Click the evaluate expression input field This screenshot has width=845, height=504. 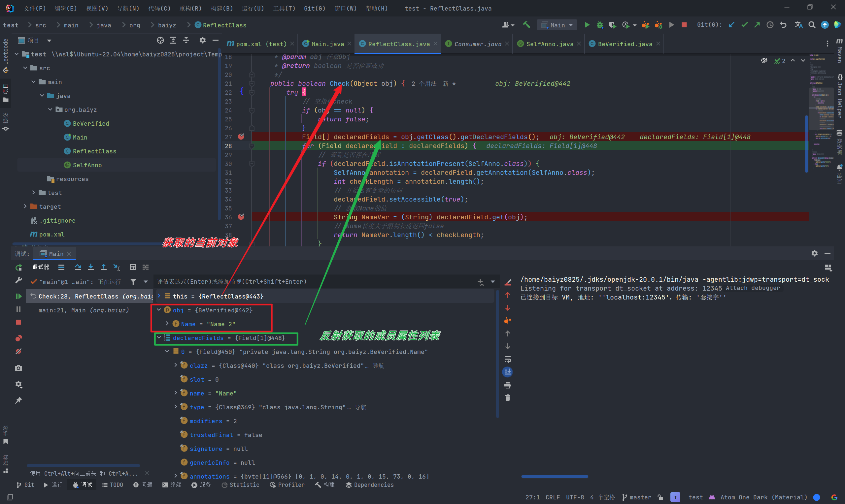[314, 282]
